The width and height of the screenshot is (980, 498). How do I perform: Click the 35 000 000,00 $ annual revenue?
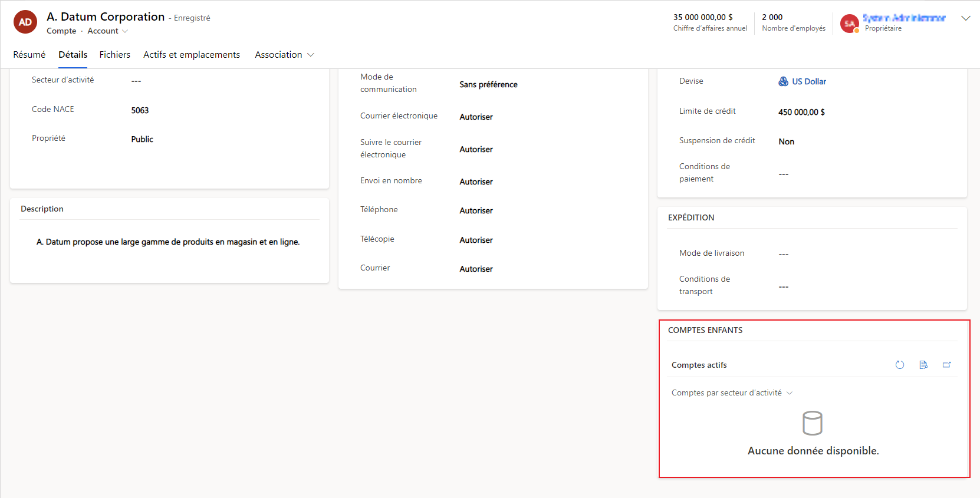pos(703,17)
